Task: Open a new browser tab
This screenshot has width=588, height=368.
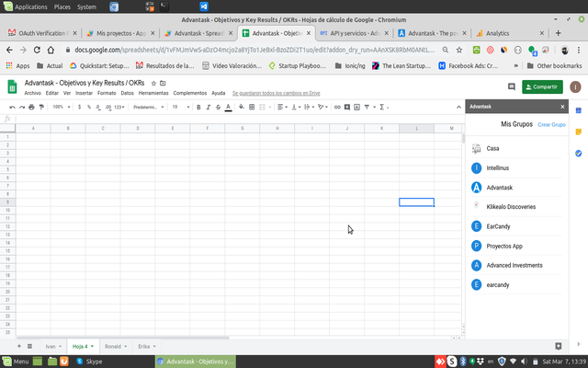Action: [558, 33]
